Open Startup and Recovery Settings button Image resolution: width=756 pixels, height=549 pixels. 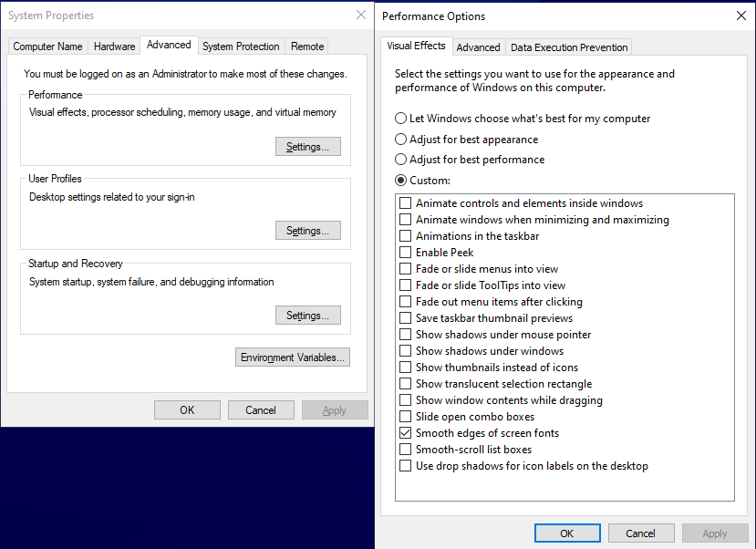tap(308, 316)
